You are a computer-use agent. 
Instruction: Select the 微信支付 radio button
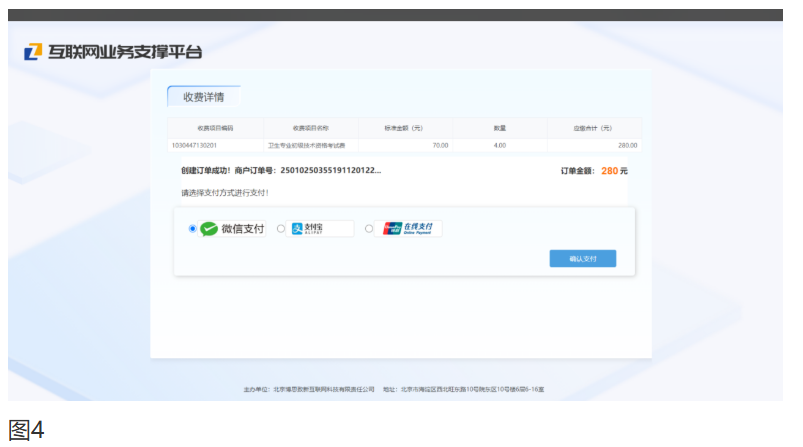[x=192, y=229]
